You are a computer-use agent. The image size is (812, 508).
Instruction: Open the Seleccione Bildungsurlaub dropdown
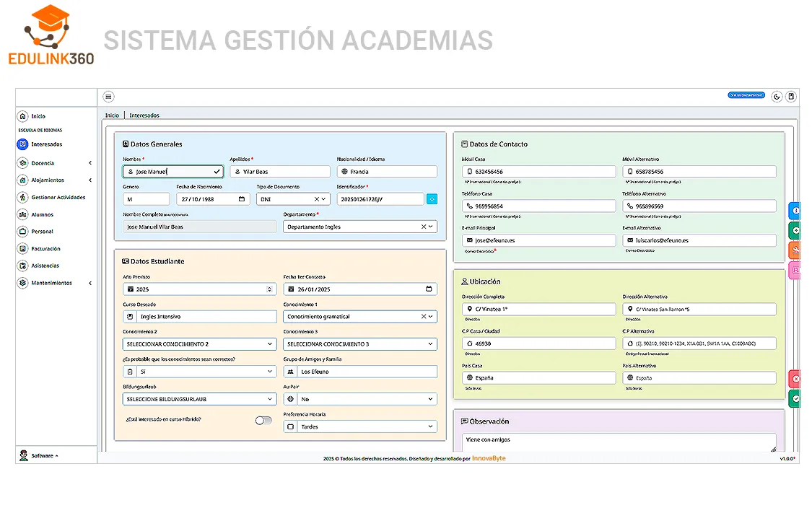199,399
